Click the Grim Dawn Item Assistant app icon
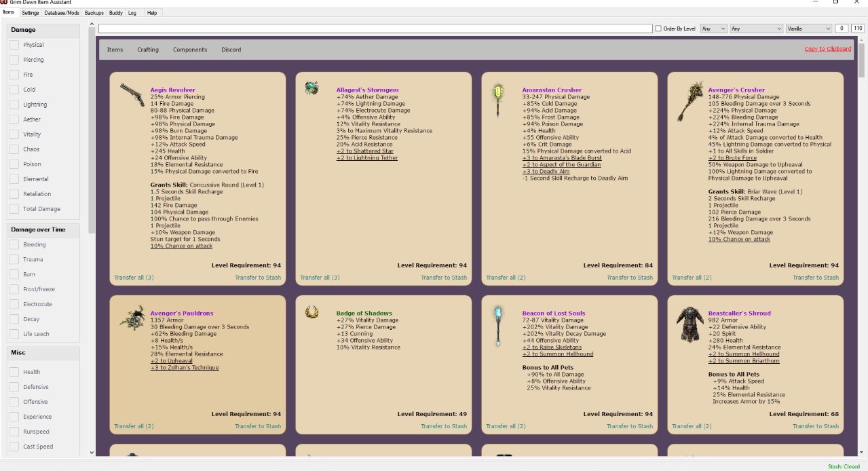 pyautogui.click(x=4, y=2)
